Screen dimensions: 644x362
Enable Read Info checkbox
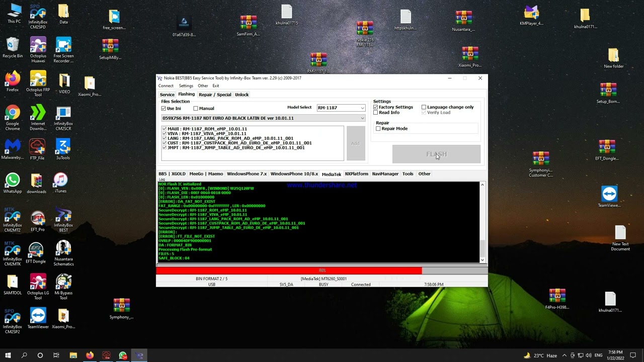point(375,113)
